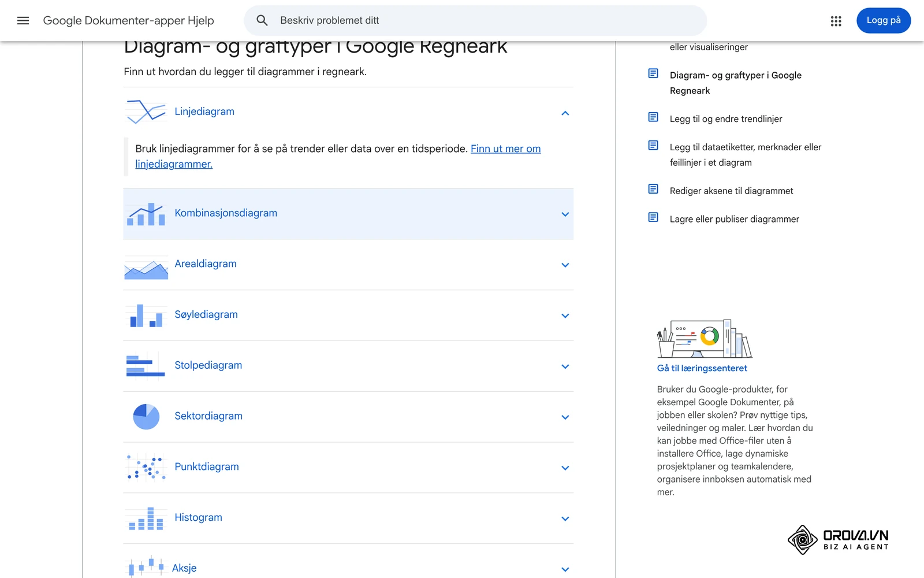This screenshot has width=924, height=578.
Task: Open the hamburger main menu
Action: click(x=23, y=21)
